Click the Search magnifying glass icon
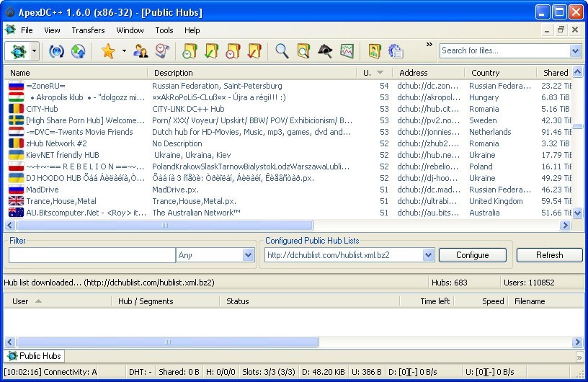Viewport: 588px width, 382px height. coord(282,51)
